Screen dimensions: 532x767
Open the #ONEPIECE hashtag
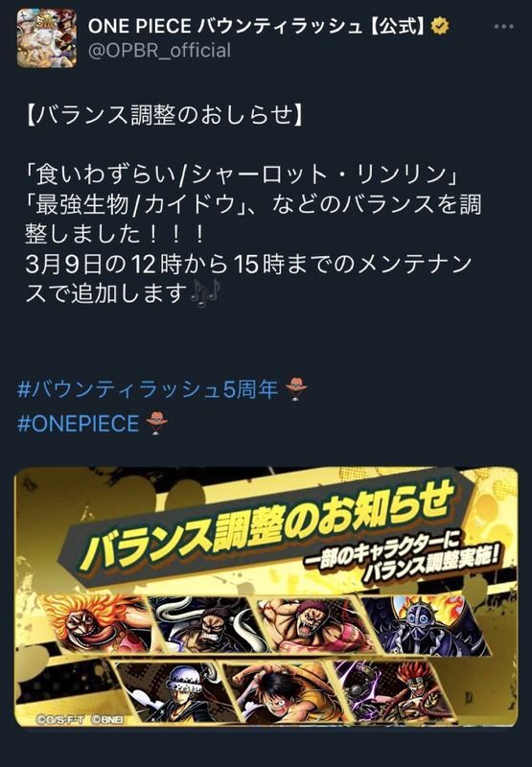pyautogui.click(x=79, y=424)
